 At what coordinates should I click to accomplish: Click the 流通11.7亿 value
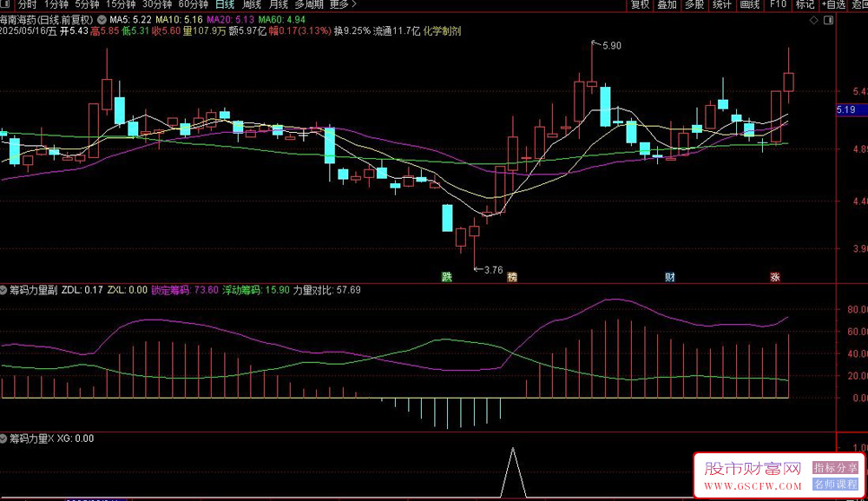397,31
